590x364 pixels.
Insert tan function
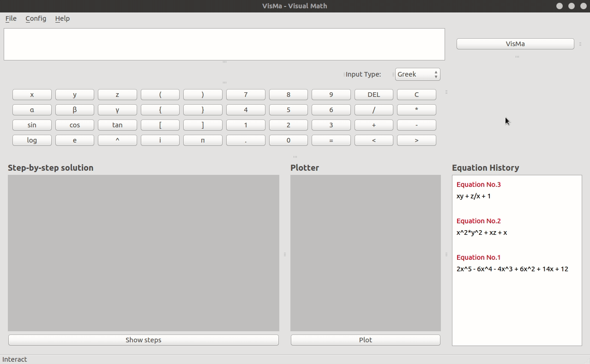coord(117,125)
